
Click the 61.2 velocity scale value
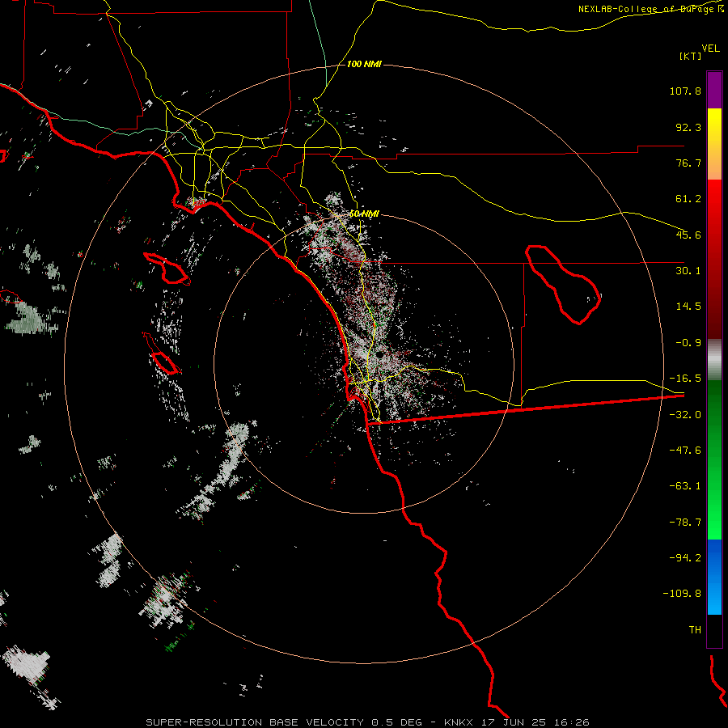pos(688,199)
